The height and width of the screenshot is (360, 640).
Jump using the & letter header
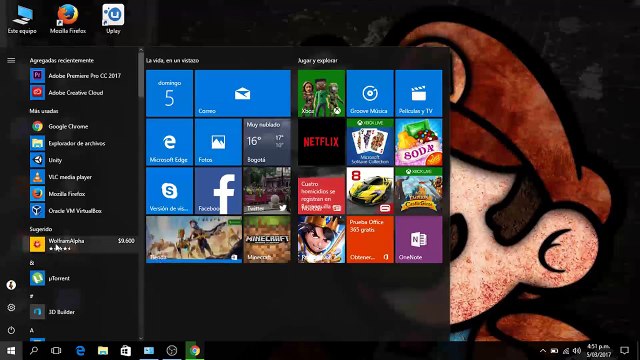tap(32, 263)
